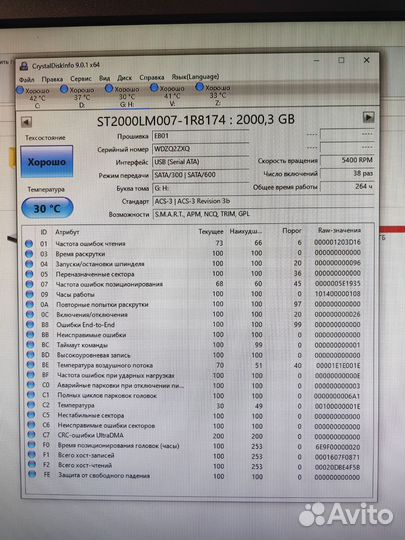Open the Диск menu
Image resolution: width=405 pixels, height=540 pixels.
(124, 78)
